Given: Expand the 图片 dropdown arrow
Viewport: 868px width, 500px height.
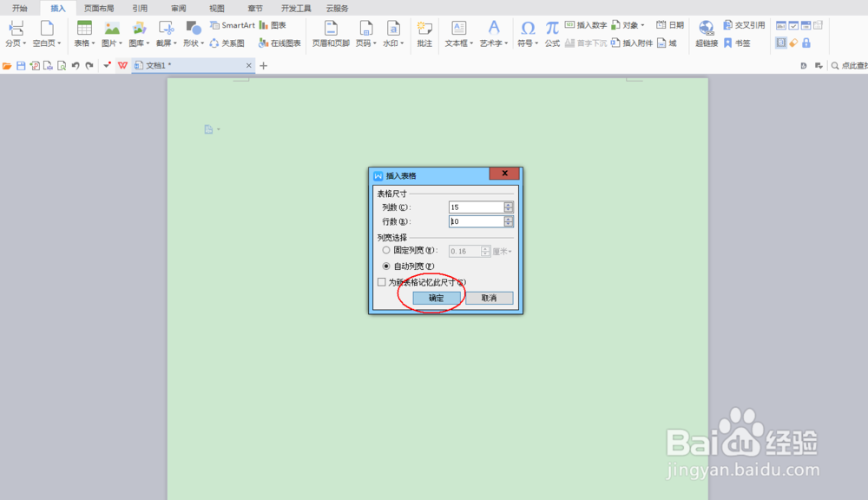Looking at the screenshot, I should 120,43.
